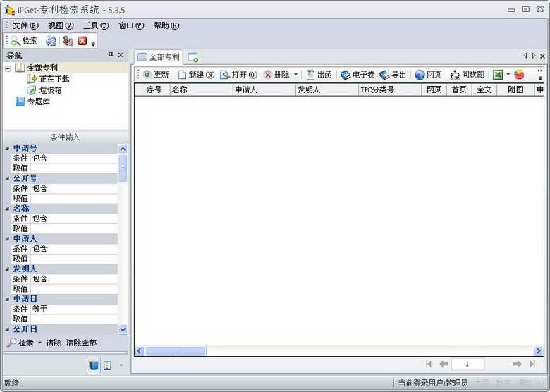Click the new tab icon next to 全部专利
550x392 pixels.
click(x=192, y=58)
